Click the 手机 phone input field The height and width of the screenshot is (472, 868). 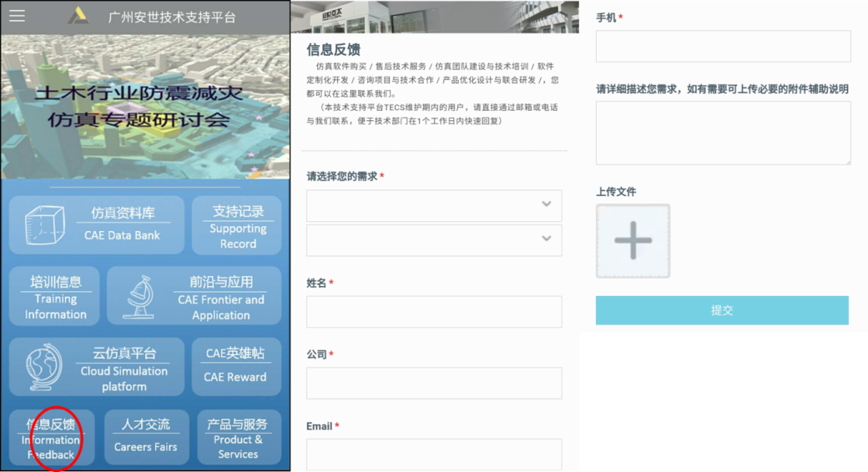(x=723, y=47)
